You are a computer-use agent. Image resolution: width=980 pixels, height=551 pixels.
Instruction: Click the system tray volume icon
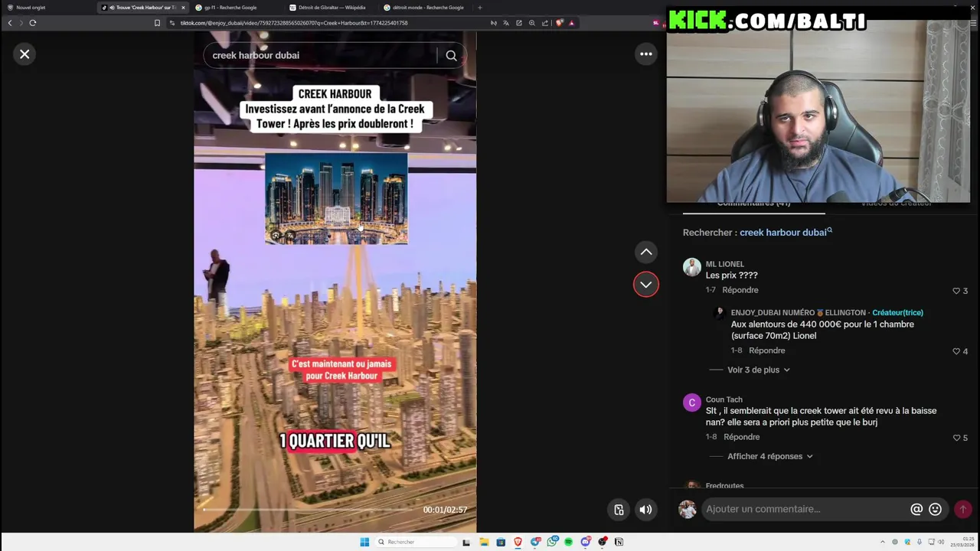pos(941,542)
